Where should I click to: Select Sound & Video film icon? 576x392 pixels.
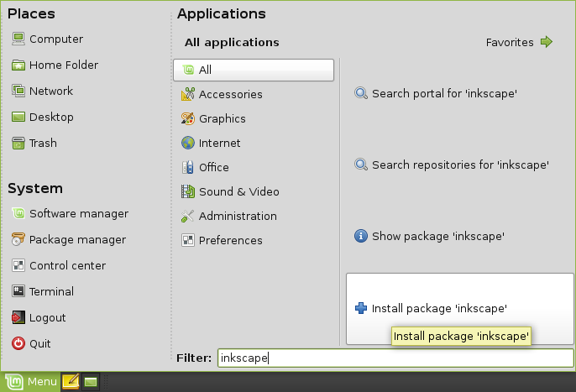coord(188,191)
